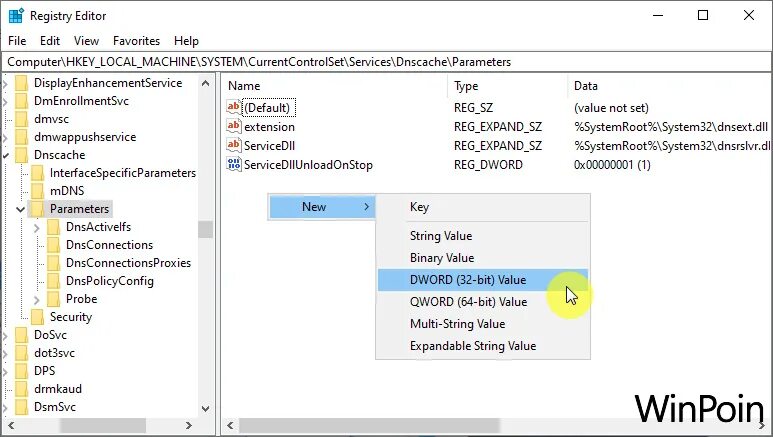Click the folder icon next to mDNS
Viewport: 773px width, 437px height.
[39, 191]
